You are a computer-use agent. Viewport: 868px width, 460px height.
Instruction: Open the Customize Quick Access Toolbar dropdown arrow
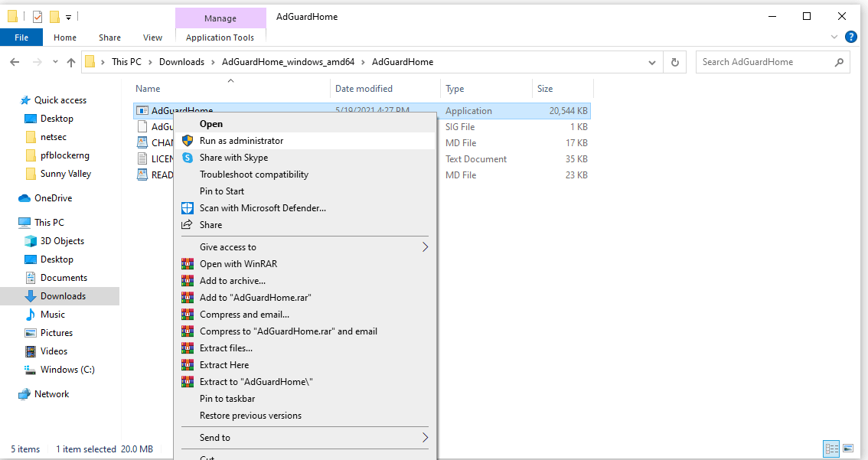click(x=68, y=16)
